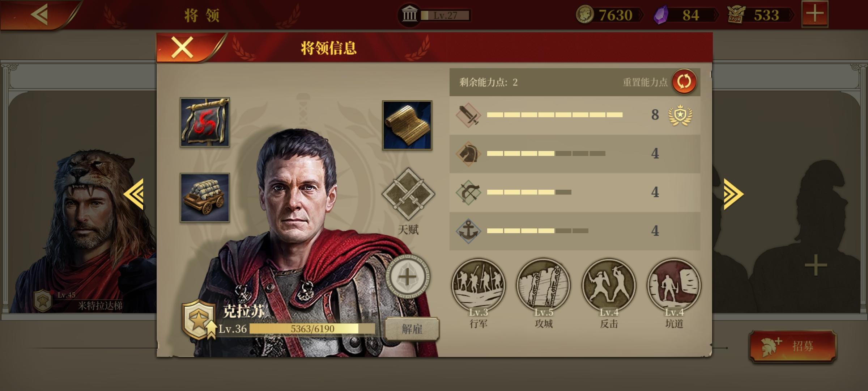Dismiss general with the 解雇 button
Screen dimensions: 868x391
coord(412,329)
